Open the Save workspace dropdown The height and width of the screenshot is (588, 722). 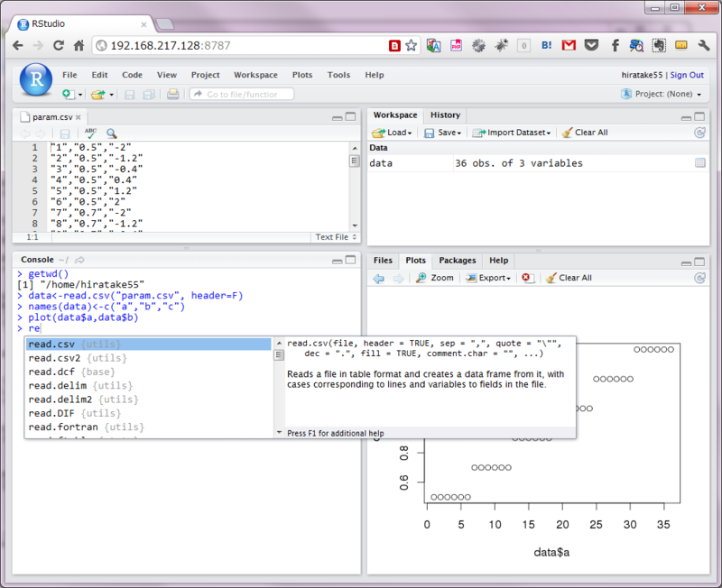point(442,133)
